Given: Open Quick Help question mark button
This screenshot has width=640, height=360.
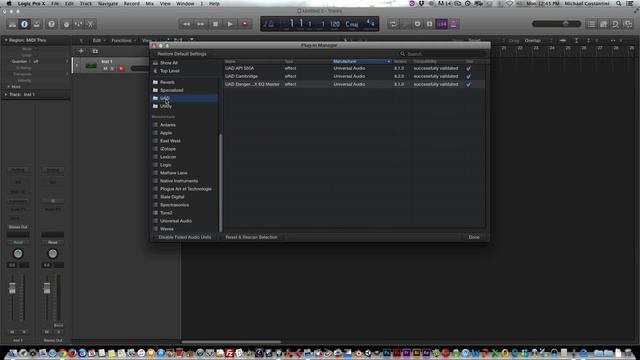Looking at the screenshot, I should (51, 24).
